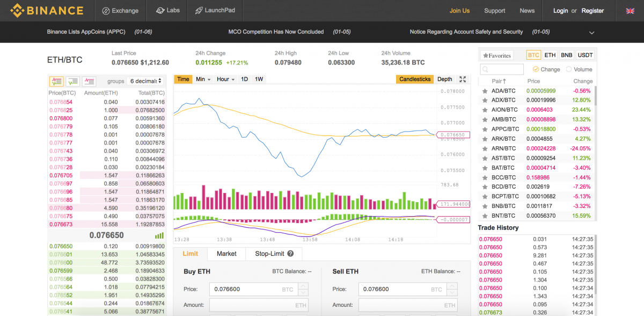Star the APPC/BTC pair
Viewport: 644px width, 316px height.
(485, 130)
